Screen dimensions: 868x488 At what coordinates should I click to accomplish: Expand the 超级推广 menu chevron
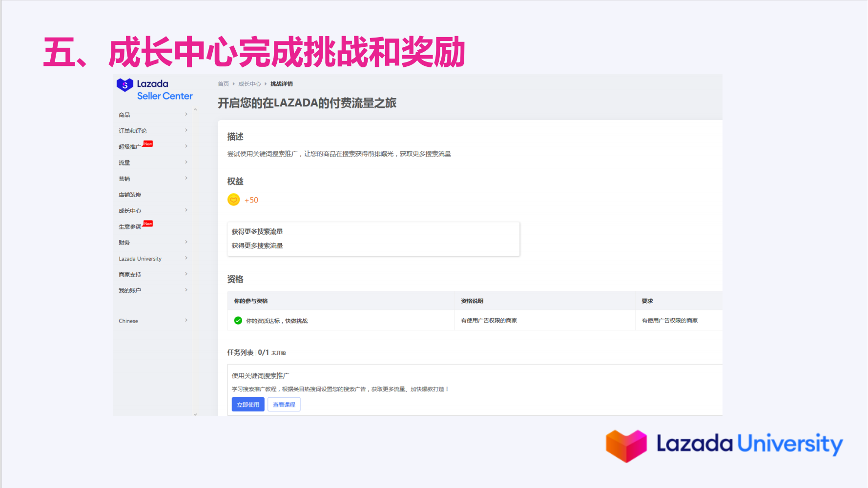tap(186, 146)
